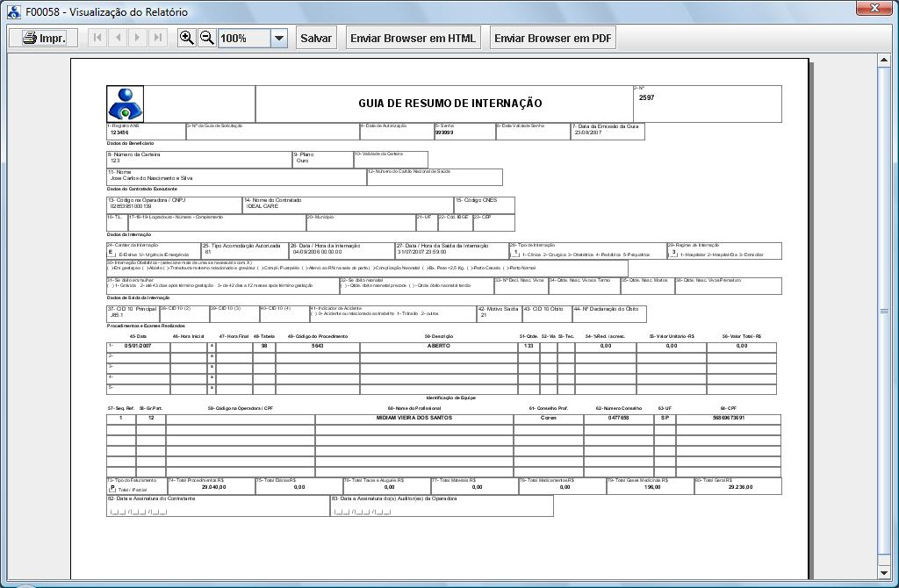899x588 pixels.
Task: Close the Visualização do Relatório window
Action: tap(875, 8)
